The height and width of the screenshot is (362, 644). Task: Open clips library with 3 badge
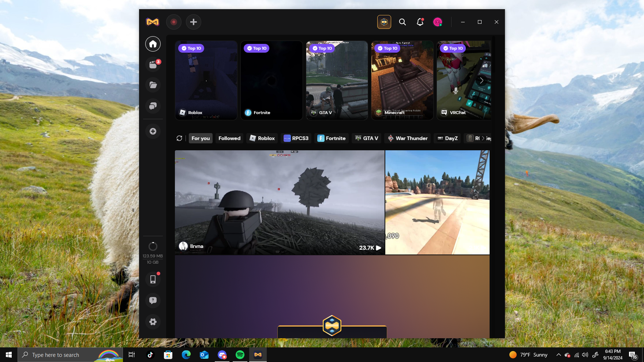(153, 65)
